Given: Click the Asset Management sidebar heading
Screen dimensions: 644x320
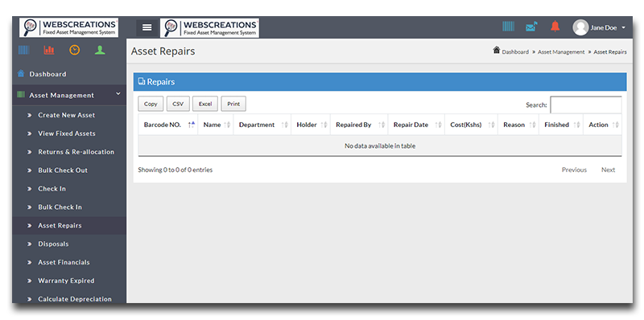Looking at the screenshot, I should tap(62, 95).
